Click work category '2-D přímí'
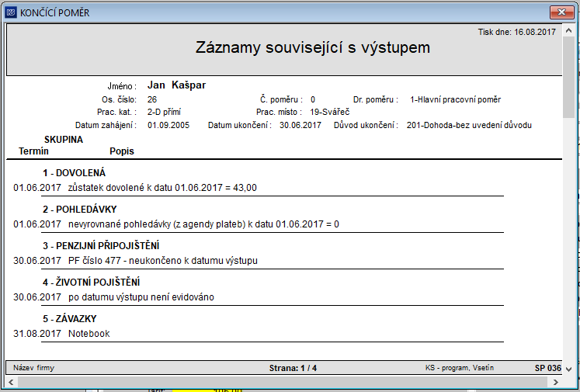The width and height of the screenshot is (580, 392). [x=164, y=112]
